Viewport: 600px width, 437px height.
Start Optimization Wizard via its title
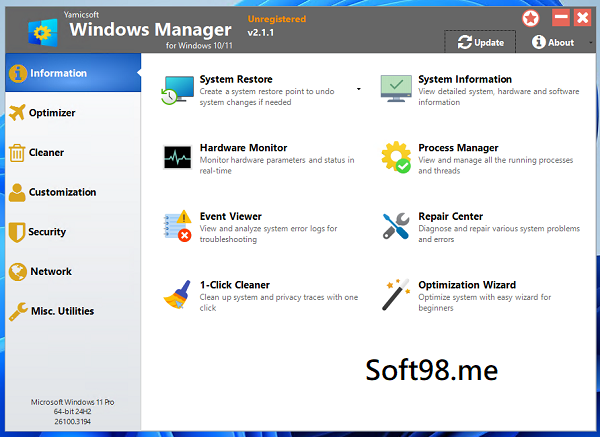[467, 285]
